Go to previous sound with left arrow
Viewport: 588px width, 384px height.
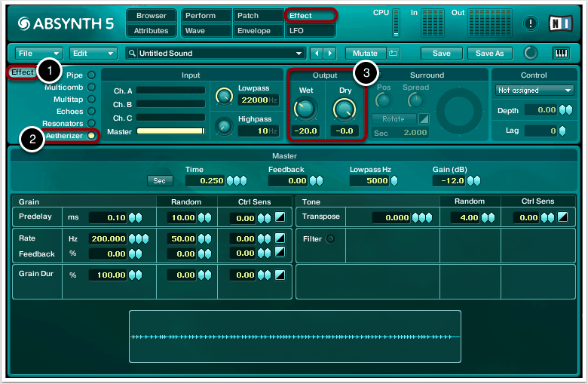[x=317, y=54]
